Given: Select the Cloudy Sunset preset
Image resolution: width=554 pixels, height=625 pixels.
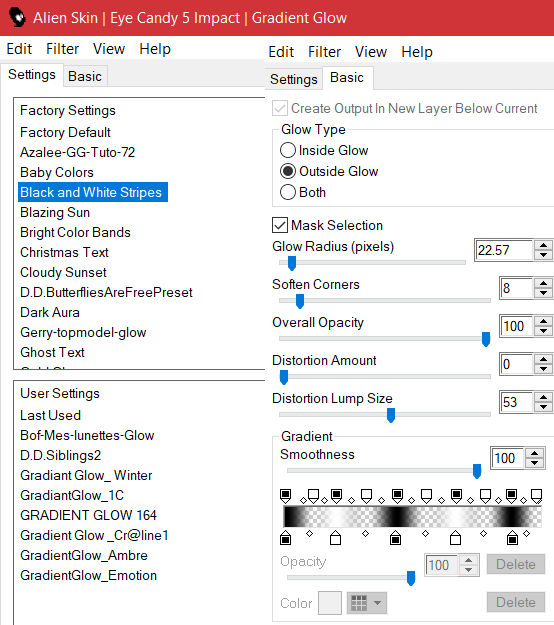Looking at the screenshot, I should (63, 272).
